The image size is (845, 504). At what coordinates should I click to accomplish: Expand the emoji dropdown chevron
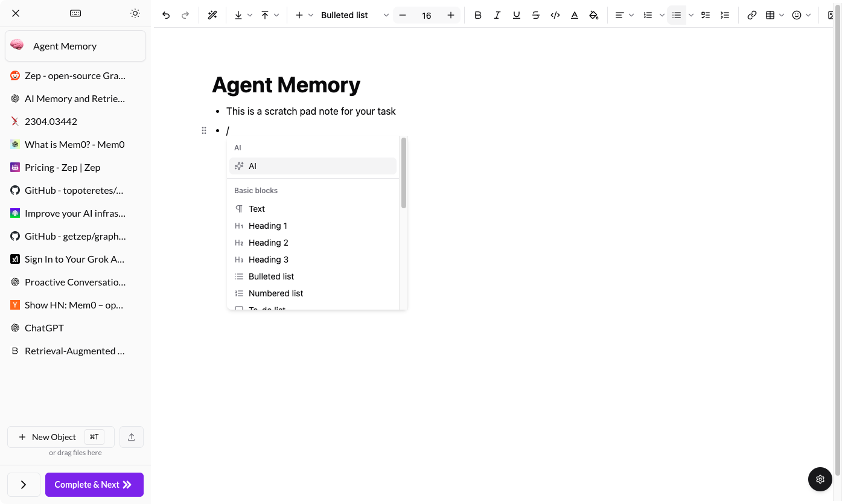pyautogui.click(x=809, y=15)
